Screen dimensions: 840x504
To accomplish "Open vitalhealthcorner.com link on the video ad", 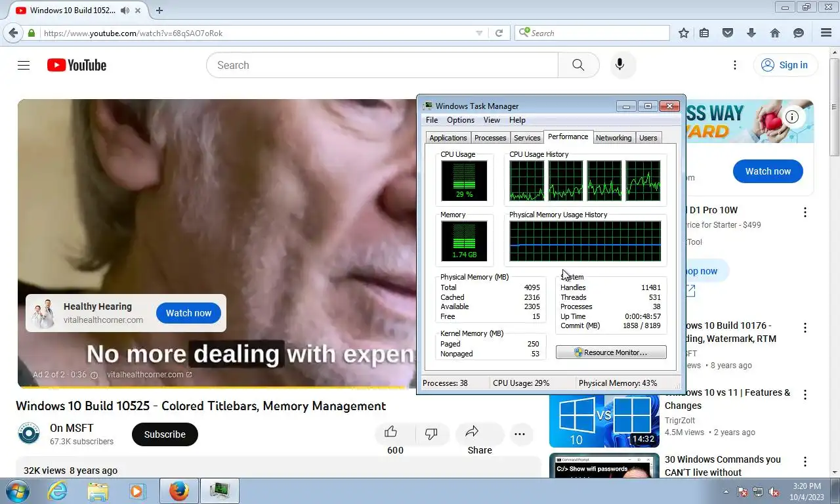I will coord(149,375).
